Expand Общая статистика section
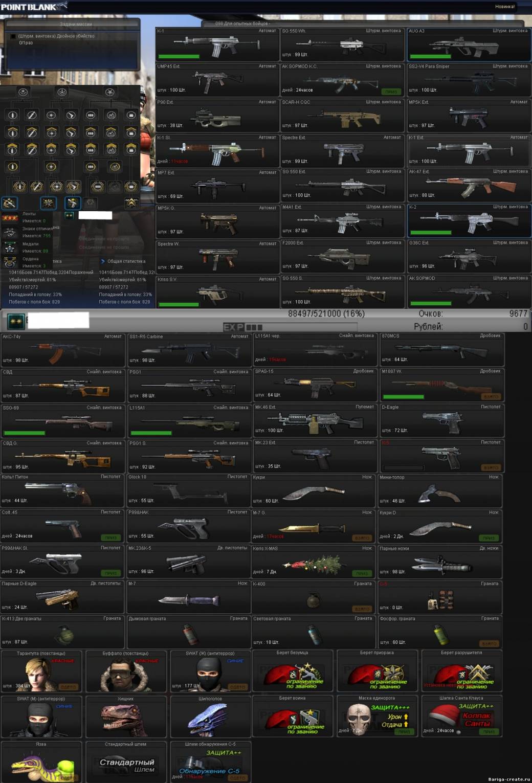 pyautogui.click(x=123, y=261)
